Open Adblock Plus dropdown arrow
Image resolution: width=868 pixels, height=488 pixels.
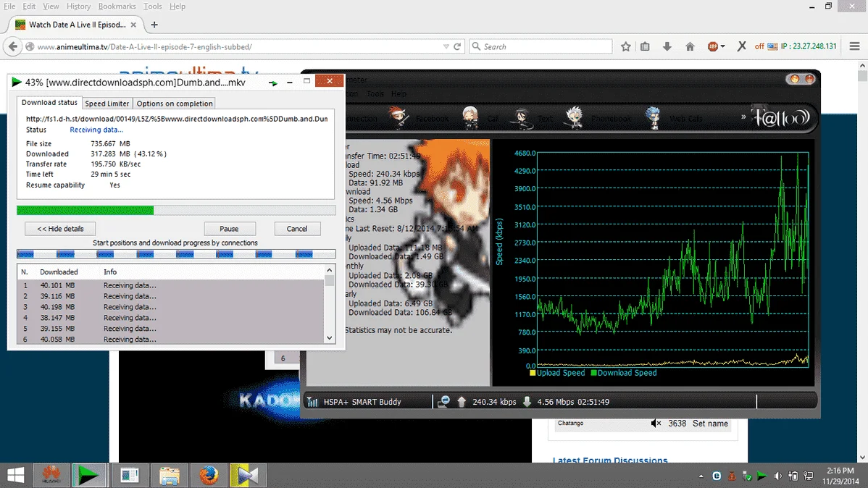(722, 46)
